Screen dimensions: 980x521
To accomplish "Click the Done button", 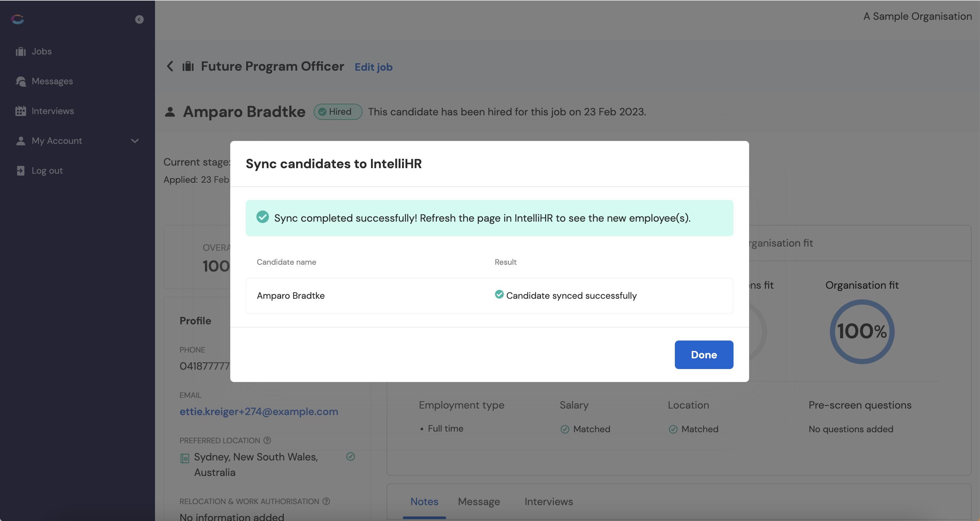I will tap(704, 354).
